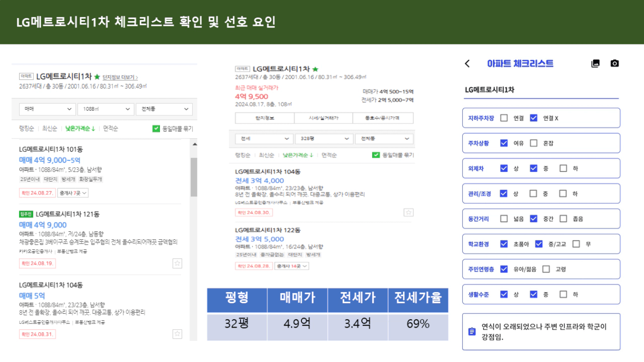Go back using the checklist back arrow
644x362 pixels.
pyautogui.click(x=467, y=64)
